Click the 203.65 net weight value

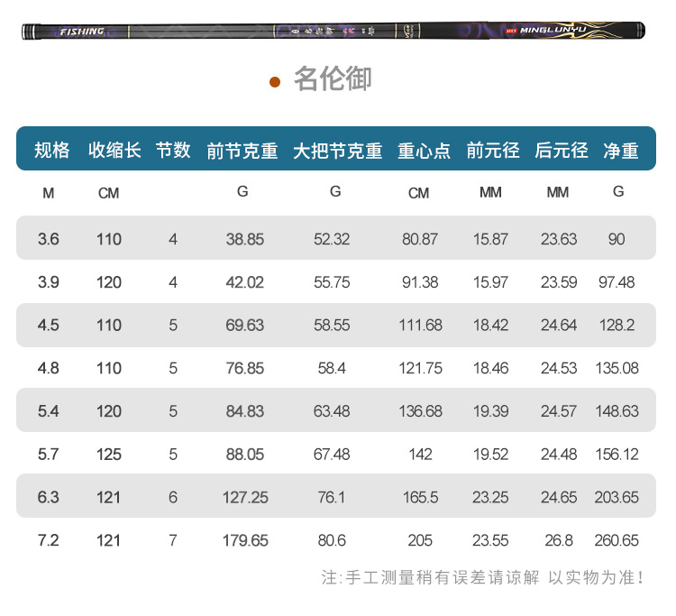[617, 497]
